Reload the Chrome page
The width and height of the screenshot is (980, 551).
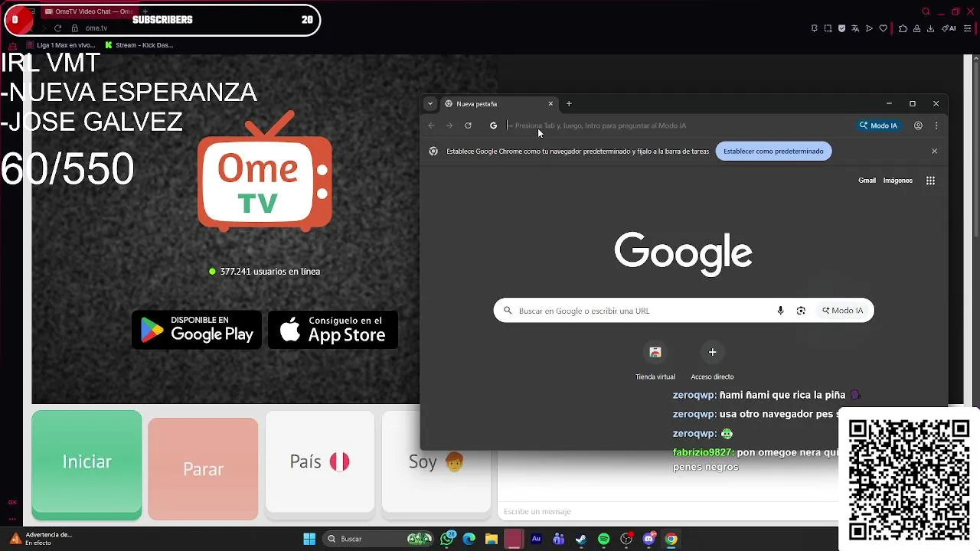coord(468,126)
